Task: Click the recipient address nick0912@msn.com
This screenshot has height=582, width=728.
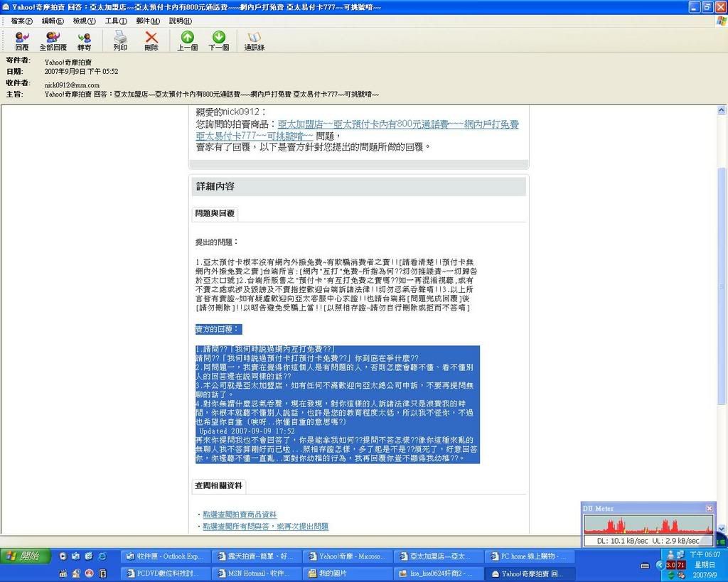Action: click(x=72, y=85)
